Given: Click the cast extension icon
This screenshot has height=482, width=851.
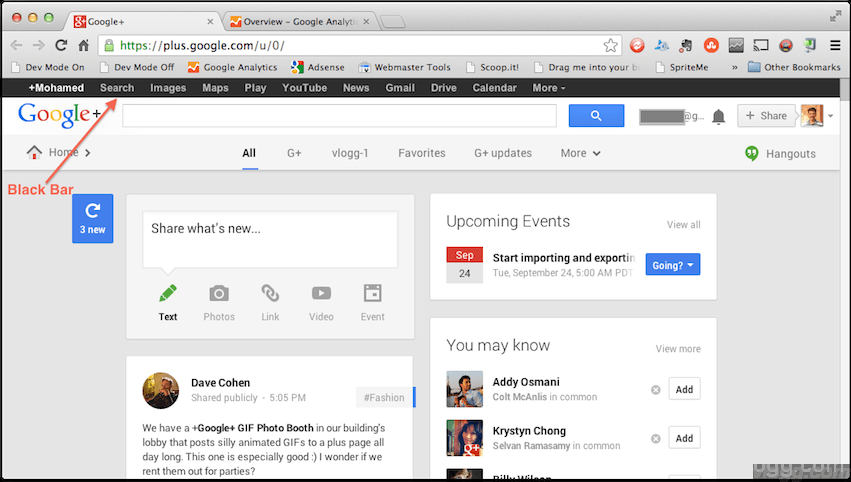Looking at the screenshot, I should click(760, 45).
